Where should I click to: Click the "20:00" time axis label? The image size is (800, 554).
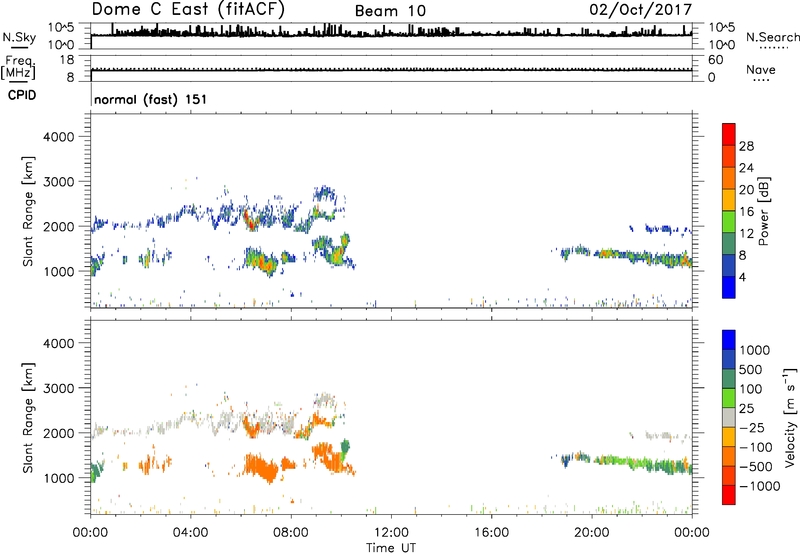click(x=591, y=533)
